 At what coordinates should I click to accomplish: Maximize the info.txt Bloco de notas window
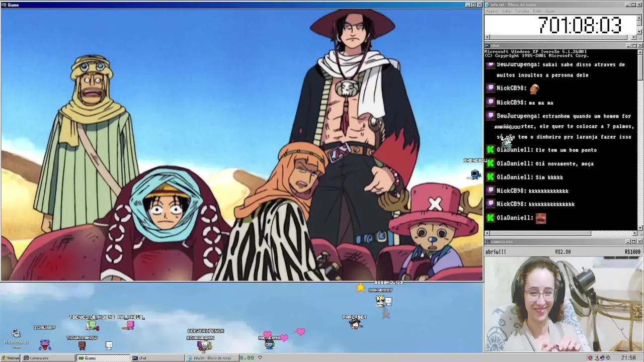(x=634, y=5)
